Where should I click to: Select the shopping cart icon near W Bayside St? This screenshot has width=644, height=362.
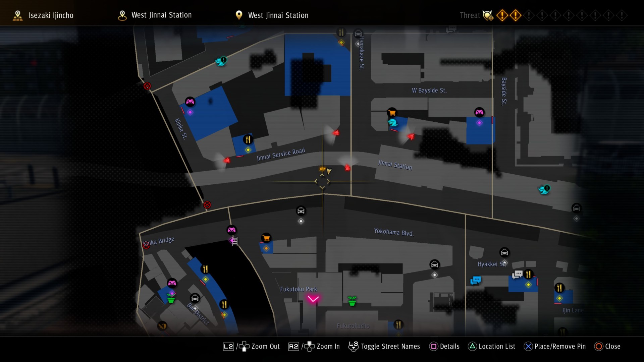point(392,113)
